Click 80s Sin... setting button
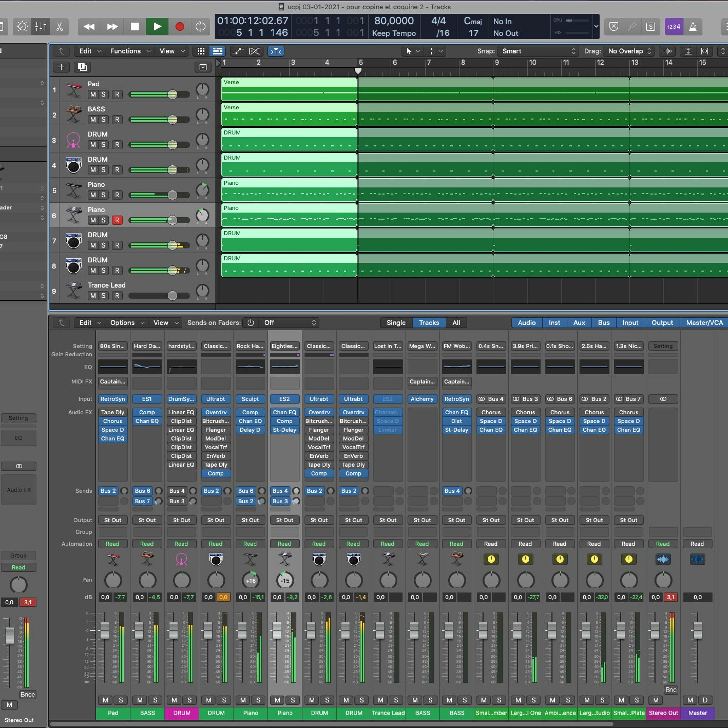Image resolution: width=728 pixels, height=728 pixels. pos(113,346)
